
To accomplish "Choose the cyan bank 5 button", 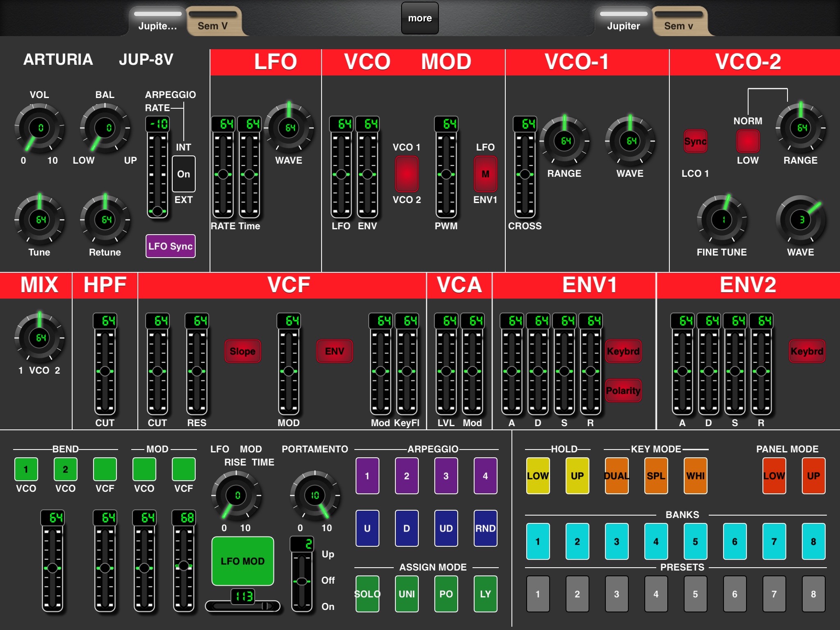I will click(695, 541).
